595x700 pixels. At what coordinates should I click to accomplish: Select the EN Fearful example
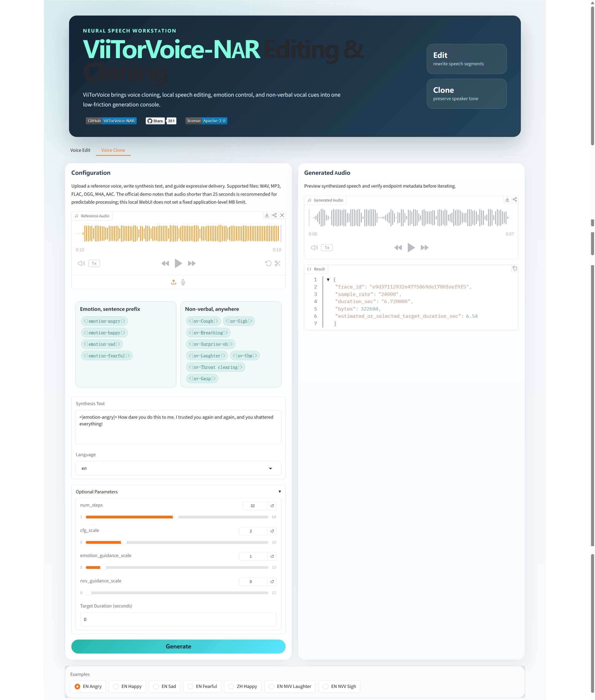[x=202, y=687]
